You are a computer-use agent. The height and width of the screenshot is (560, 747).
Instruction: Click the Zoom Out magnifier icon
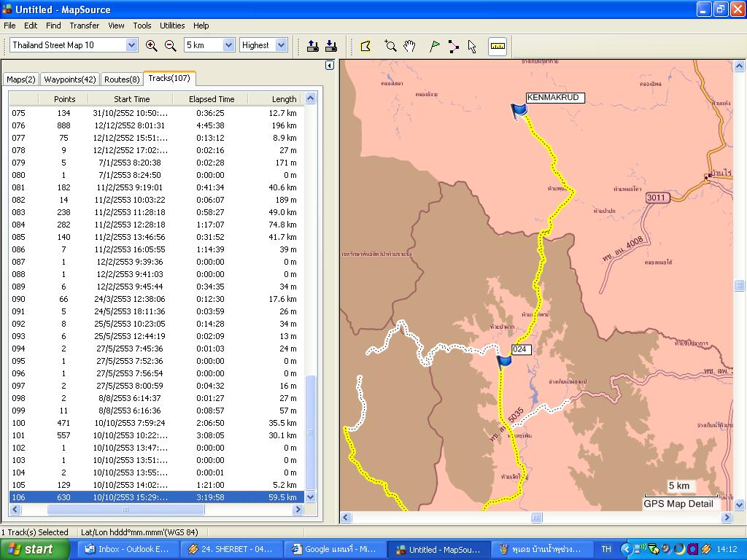tap(171, 45)
